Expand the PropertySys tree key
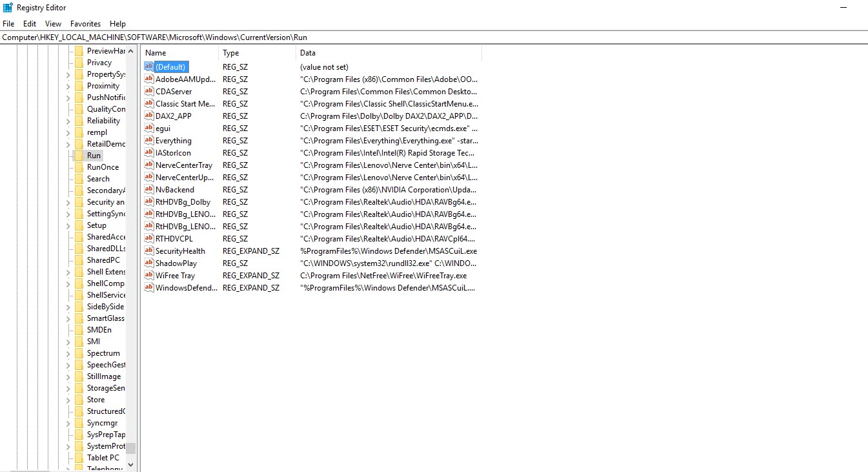 pyautogui.click(x=68, y=74)
